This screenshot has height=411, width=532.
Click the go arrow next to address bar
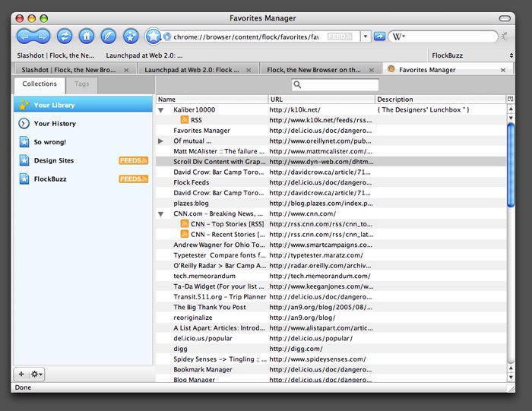click(x=379, y=36)
